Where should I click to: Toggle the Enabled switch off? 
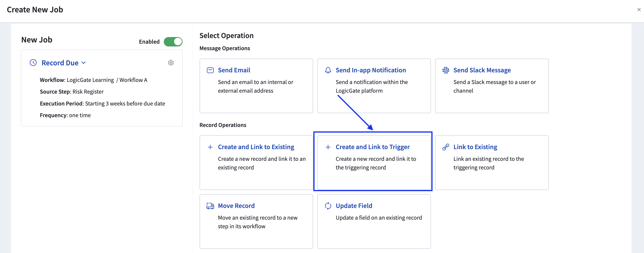(x=173, y=42)
